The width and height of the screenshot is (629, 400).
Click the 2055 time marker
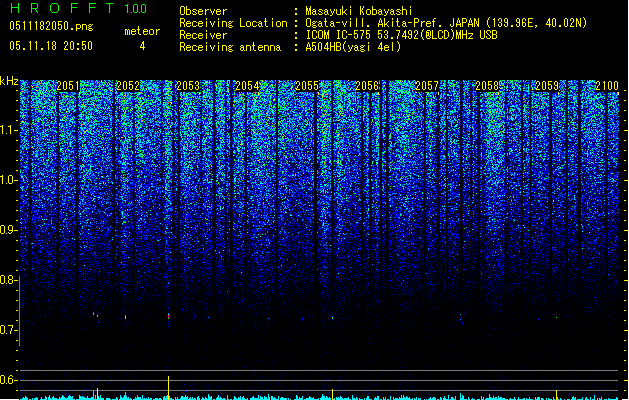coord(307,86)
